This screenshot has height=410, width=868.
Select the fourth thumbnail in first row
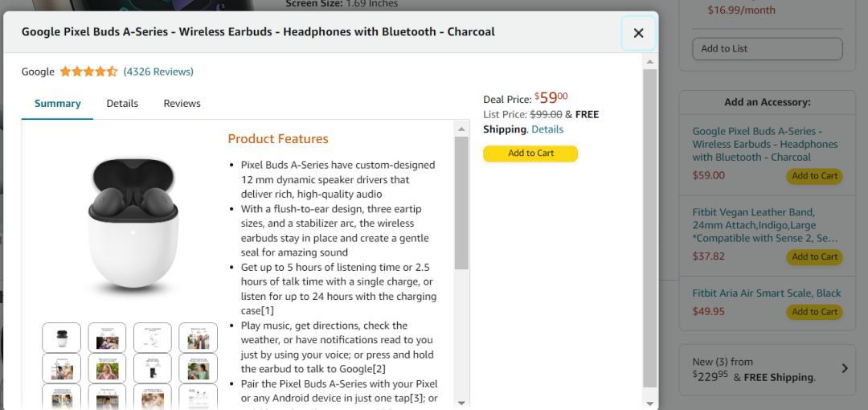tap(199, 338)
